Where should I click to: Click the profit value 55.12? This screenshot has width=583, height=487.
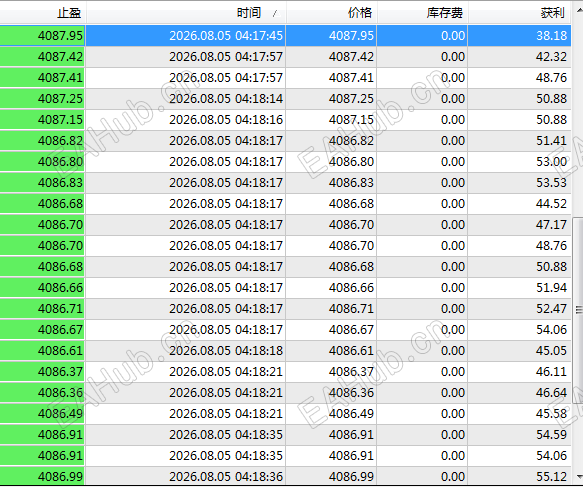551,477
